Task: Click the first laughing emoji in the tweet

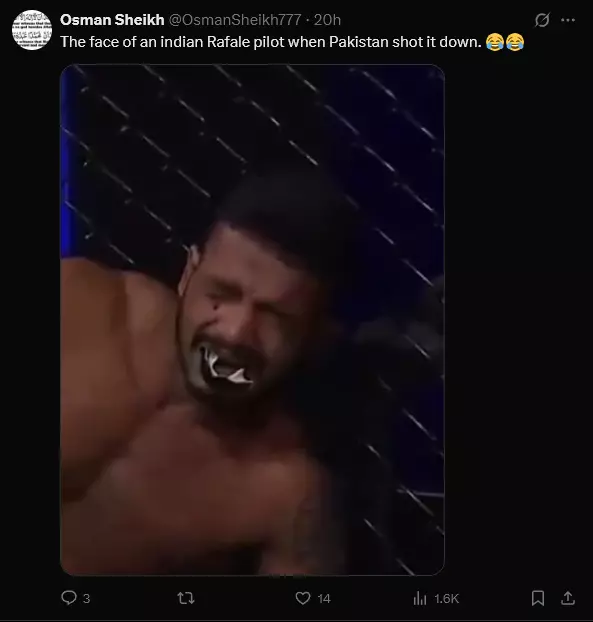Action: 495,42
